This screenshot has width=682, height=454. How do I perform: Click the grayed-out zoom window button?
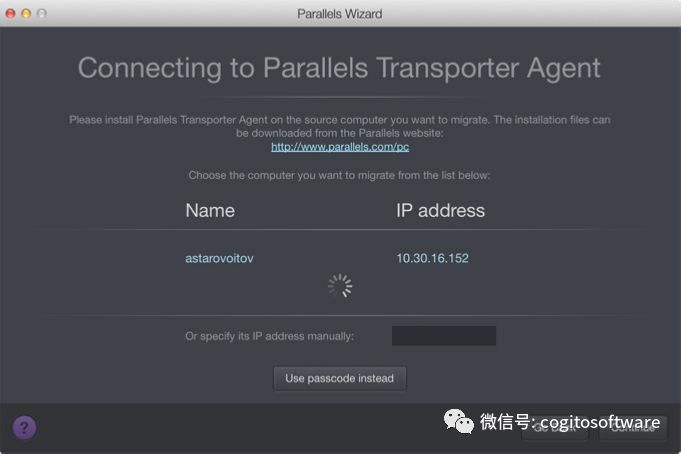coord(42,13)
